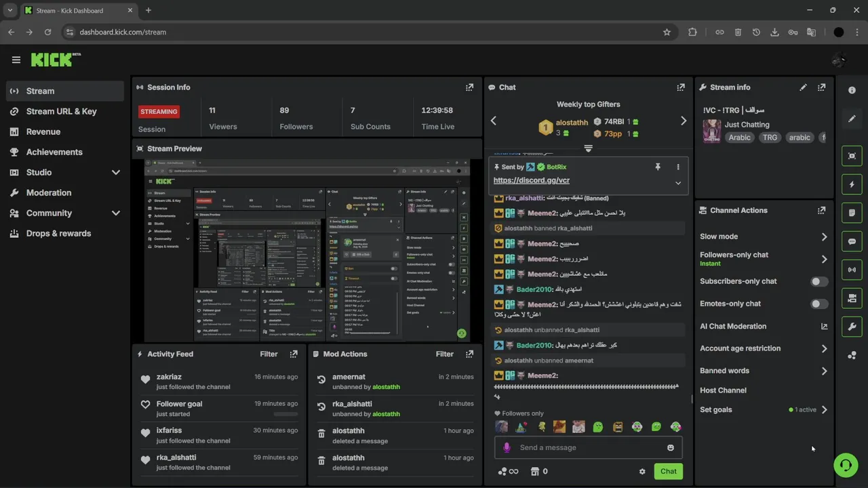
Task: Open Banned words options chevron
Action: [824, 371]
